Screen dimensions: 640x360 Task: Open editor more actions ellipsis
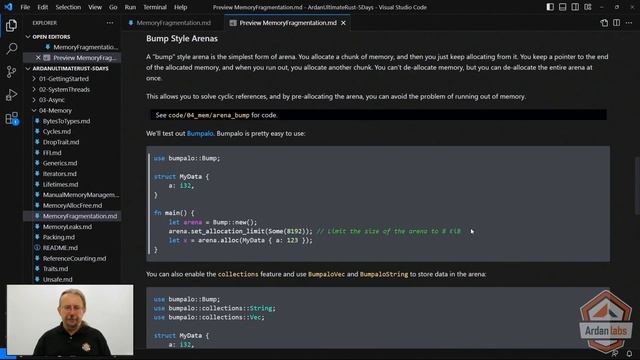629,23
